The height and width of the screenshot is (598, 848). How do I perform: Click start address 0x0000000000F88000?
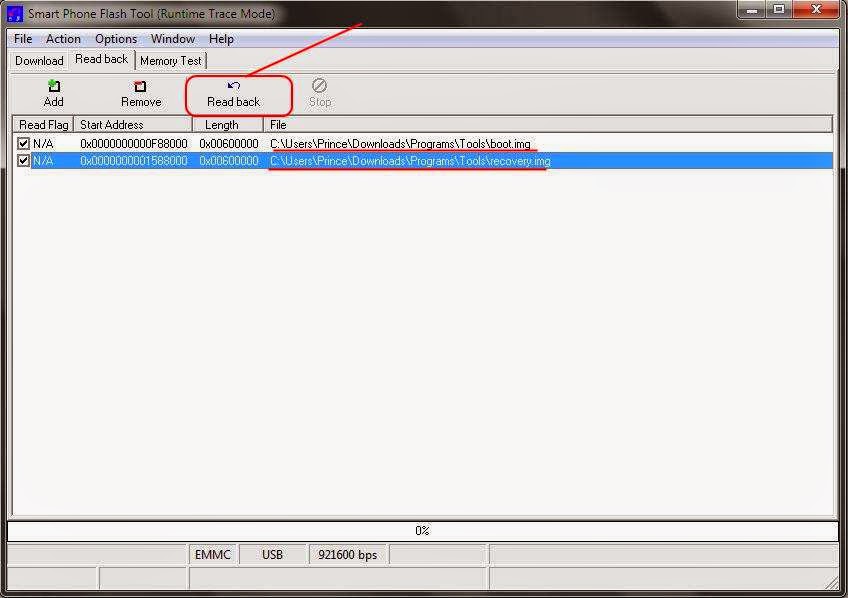[134, 144]
